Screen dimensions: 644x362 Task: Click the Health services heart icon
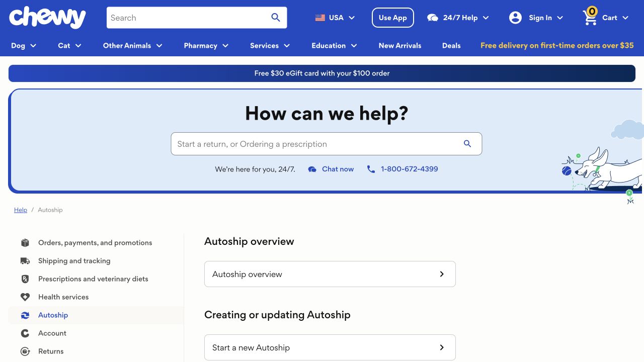point(25,297)
